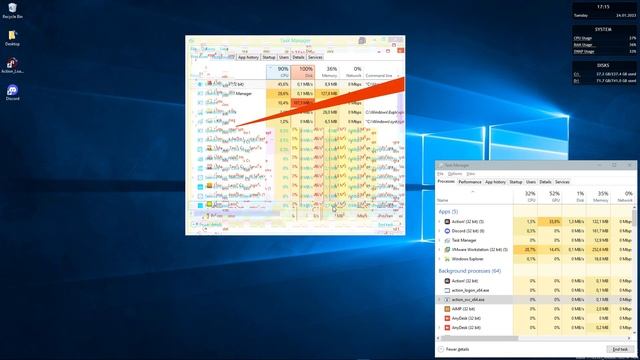Open the File menu in front Task Manager
Screen dimensions: 640x360
440,174
